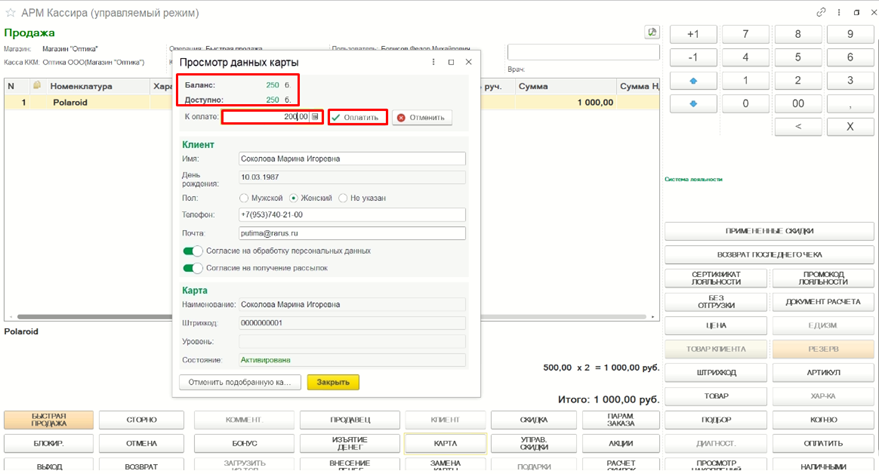Click the АРТИКУЛ button
879x474 pixels.
pos(823,373)
